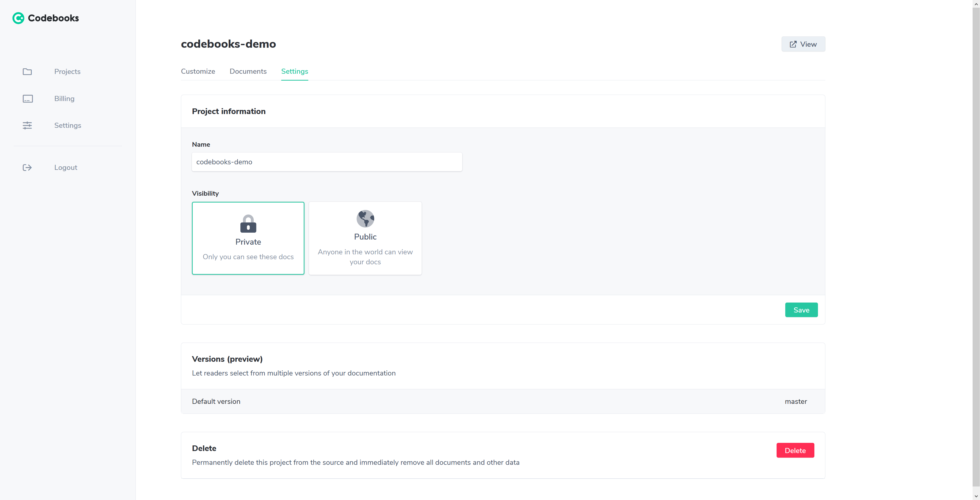The height and width of the screenshot is (500, 980).
Task: Click the globe icon for Public
Action: tap(365, 219)
